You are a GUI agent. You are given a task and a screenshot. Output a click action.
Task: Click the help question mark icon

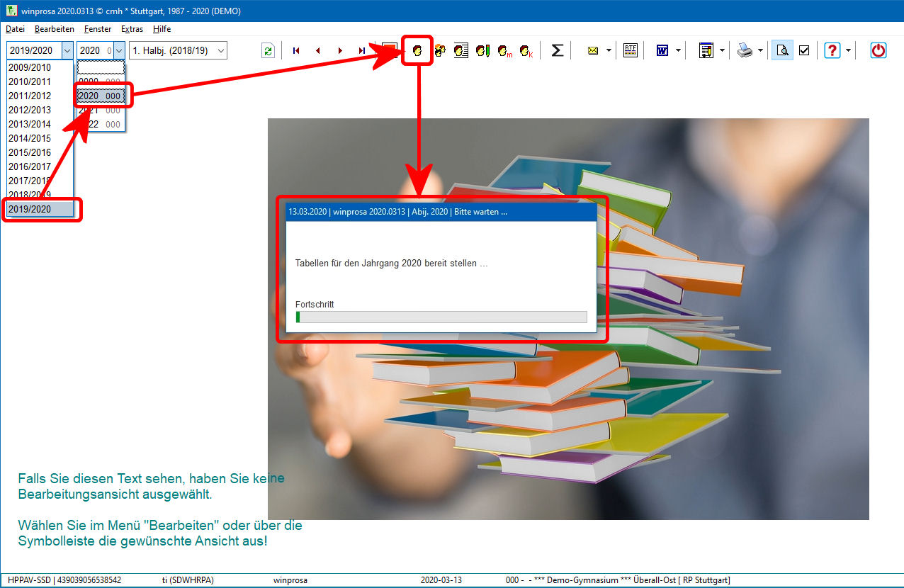click(x=832, y=50)
